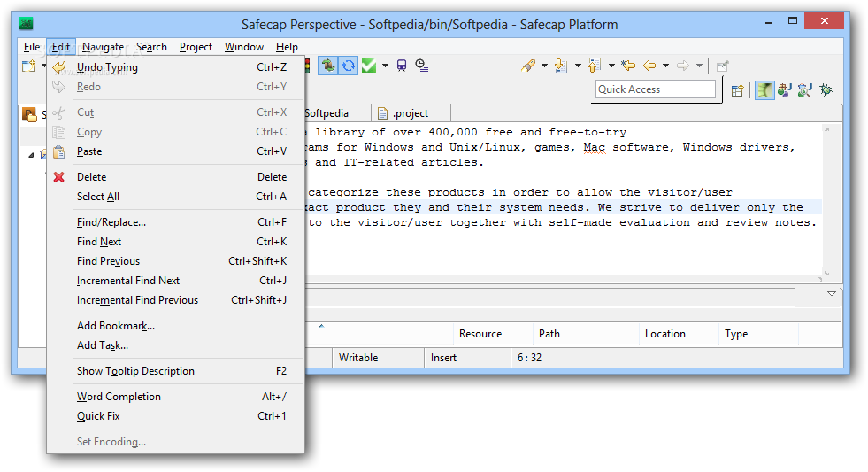Open the Next Annotation dropdown arrow
The image size is (868, 472).
[x=578, y=66]
